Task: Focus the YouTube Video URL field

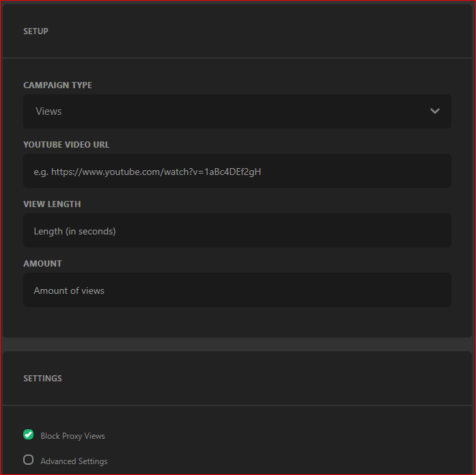Action: pos(236,171)
